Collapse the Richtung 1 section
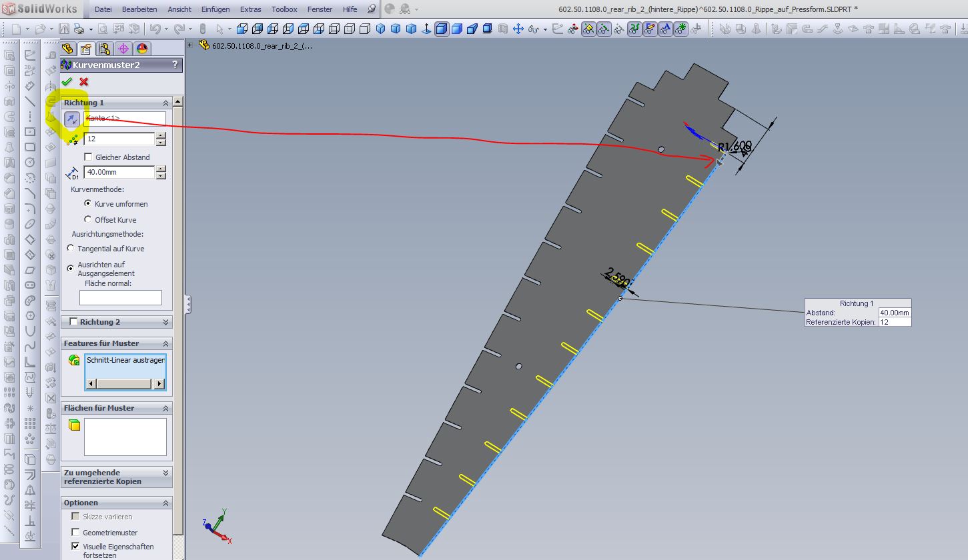 pos(165,103)
